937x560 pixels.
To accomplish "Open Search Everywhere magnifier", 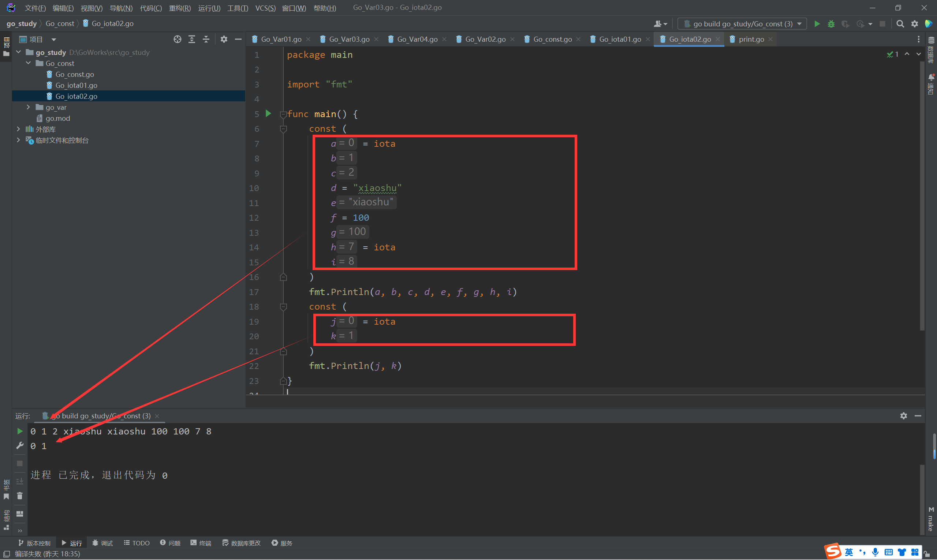I will click(x=900, y=24).
